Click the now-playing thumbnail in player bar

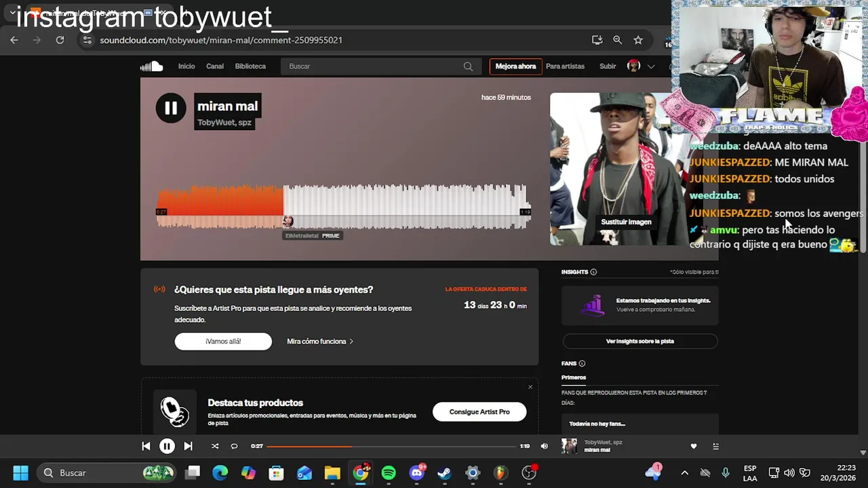pos(569,446)
